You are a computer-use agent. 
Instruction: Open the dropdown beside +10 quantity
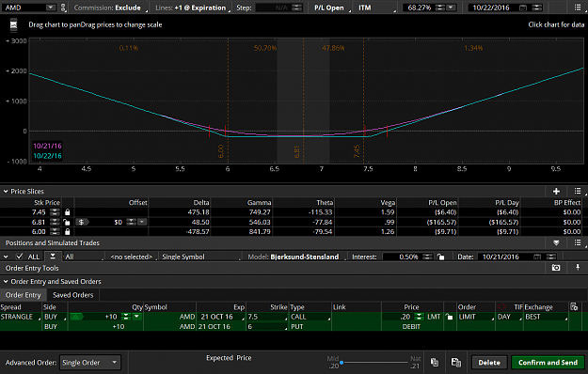point(136,317)
